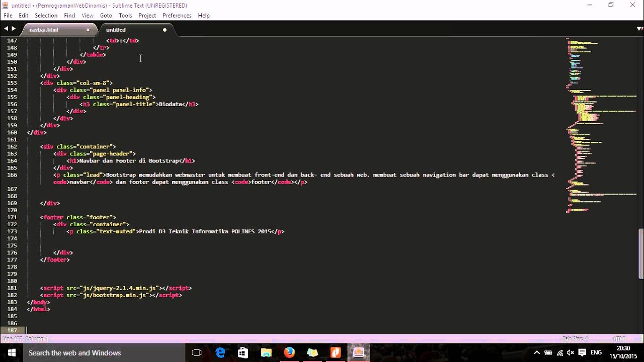
Task: Open File Explorer from the taskbar
Action: [266, 353]
